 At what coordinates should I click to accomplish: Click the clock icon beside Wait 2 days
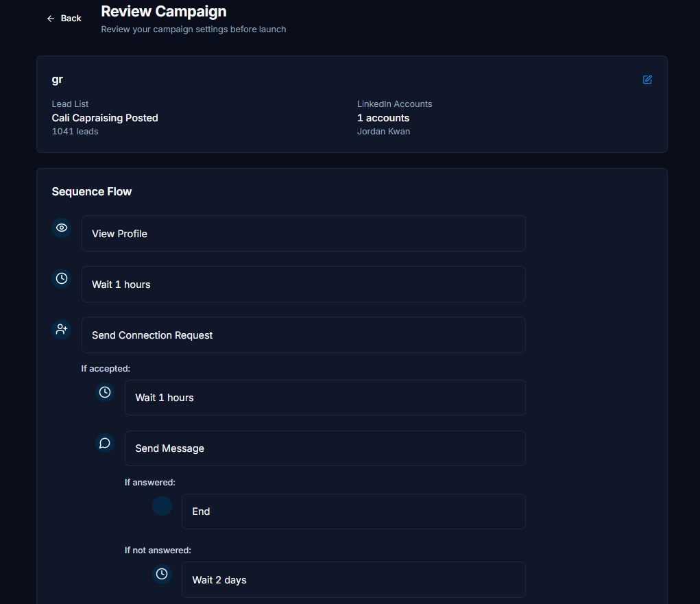[x=162, y=574]
